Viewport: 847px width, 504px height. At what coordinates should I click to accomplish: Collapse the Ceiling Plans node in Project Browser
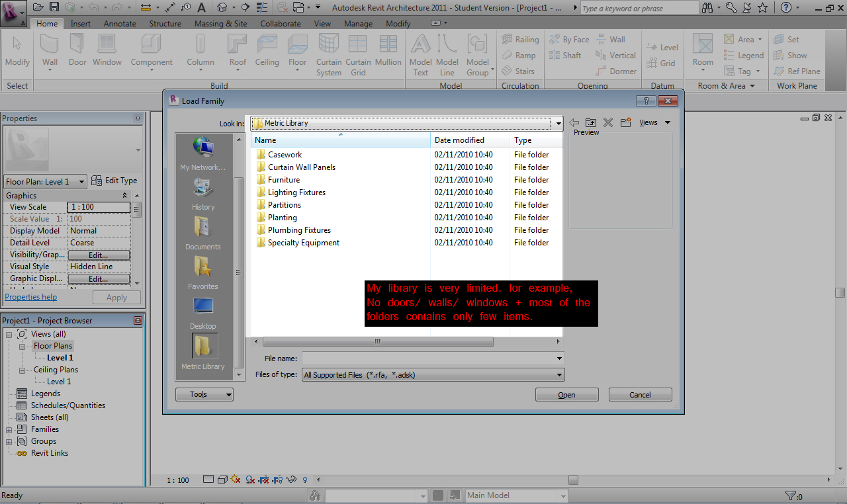(x=21, y=370)
